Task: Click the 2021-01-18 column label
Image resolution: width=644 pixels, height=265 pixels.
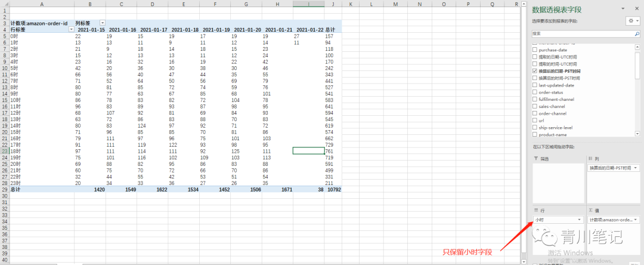Action: click(185, 30)
